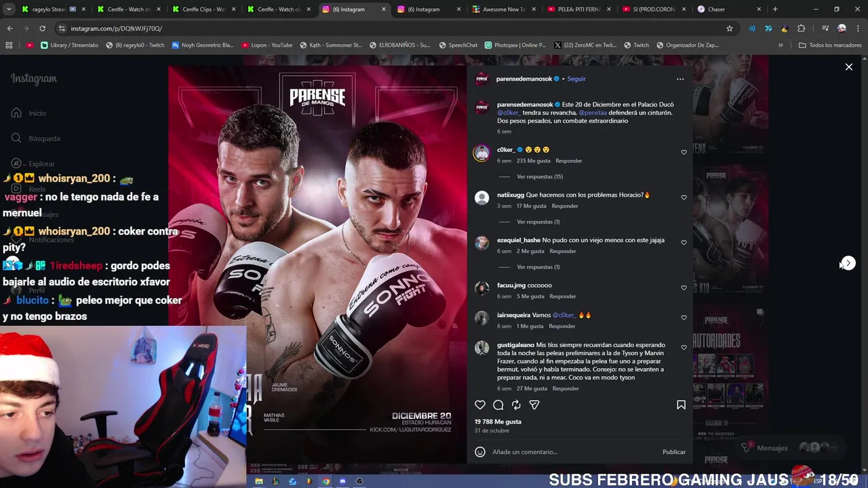Screen dimensions: 868x488
Task: Open 'Library / Streamlabs' bookmark
Action: click(70, 45)
